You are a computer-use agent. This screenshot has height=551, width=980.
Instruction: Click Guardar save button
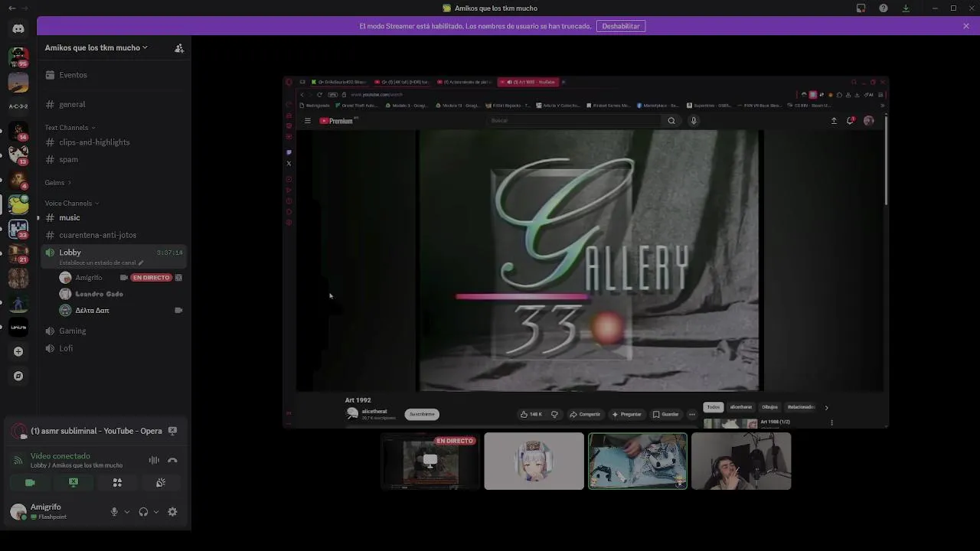click(x=665, y=414)
